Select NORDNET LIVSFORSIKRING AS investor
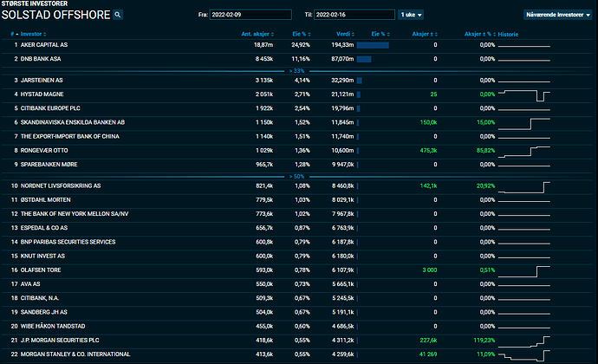This screenshot has width=598, height=364. tap(61, 185)
